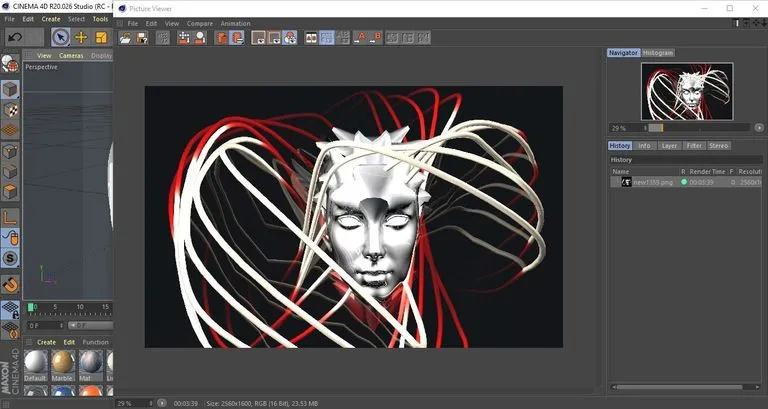The width and height of the screenshot is (768, 409).
Task: Click the round button beside Navigator slider
Action: 759,128
